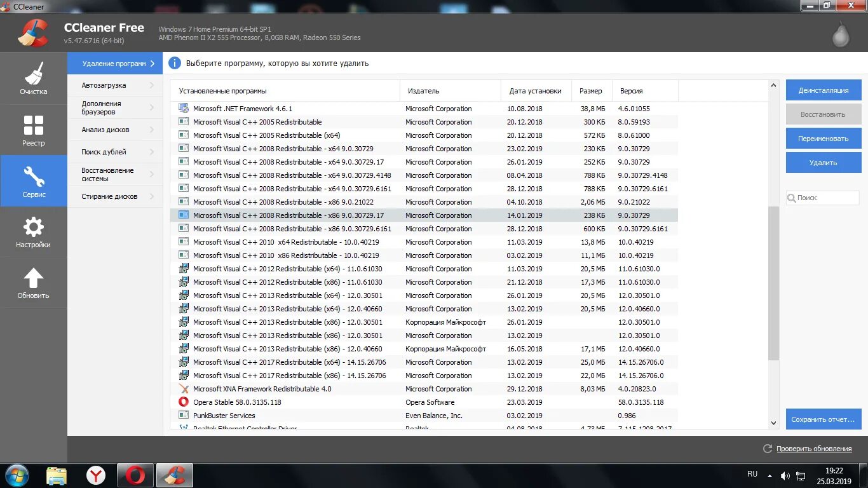Click the 58.0.3135.118 version cell
Image resolution: width=868 pixels, height=488 pixels.
coord(641,402)
